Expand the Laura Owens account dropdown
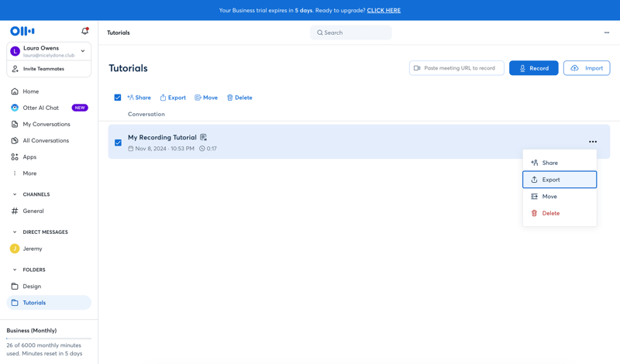Image resolution: width=620 pixels, height=364 pixels. [83, 51]
